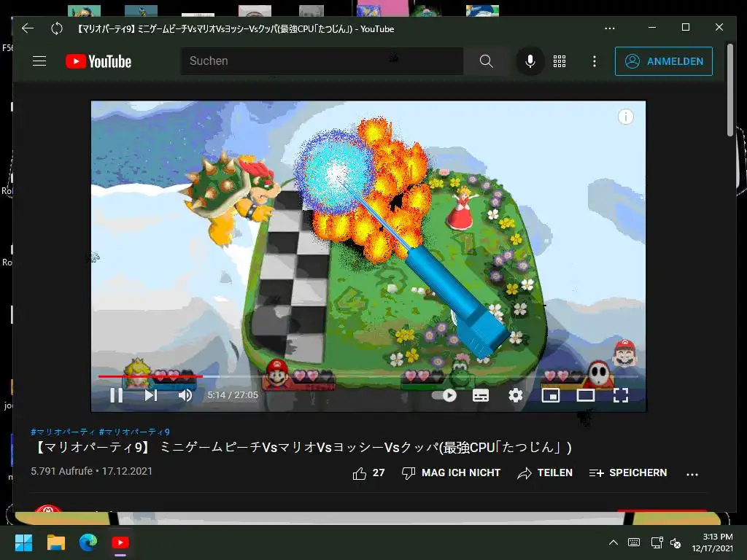Screen dimensions: 747x560
Task: Open File Explorer from taskbar
Action: (x=55, y=542)
